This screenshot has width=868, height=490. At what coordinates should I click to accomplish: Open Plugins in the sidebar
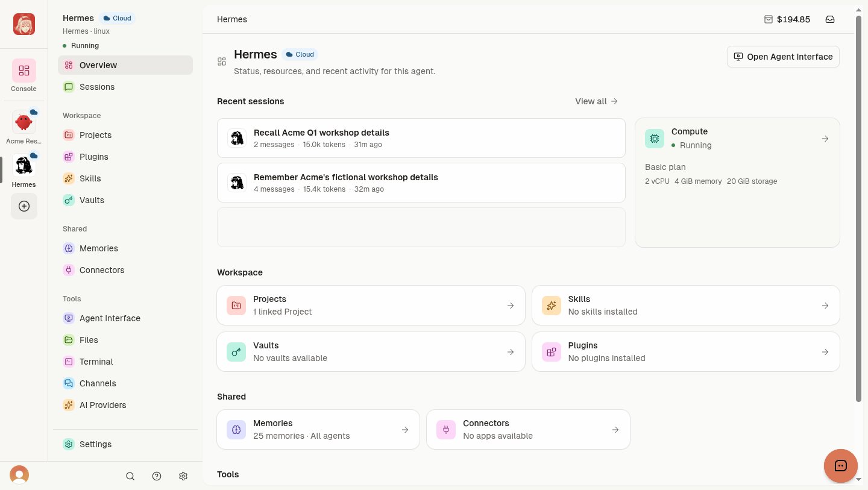(125, 157)
